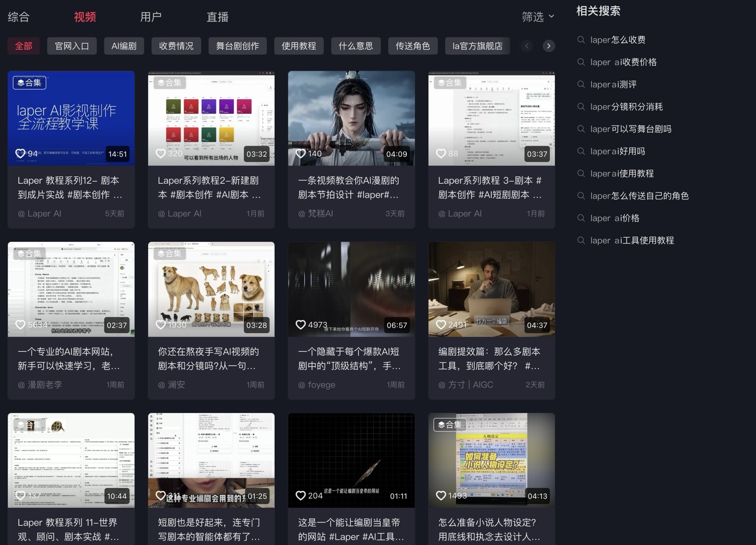Click the 合集 badge on the 03:32 video
756x545 pixels.
(x=169, y=83)
